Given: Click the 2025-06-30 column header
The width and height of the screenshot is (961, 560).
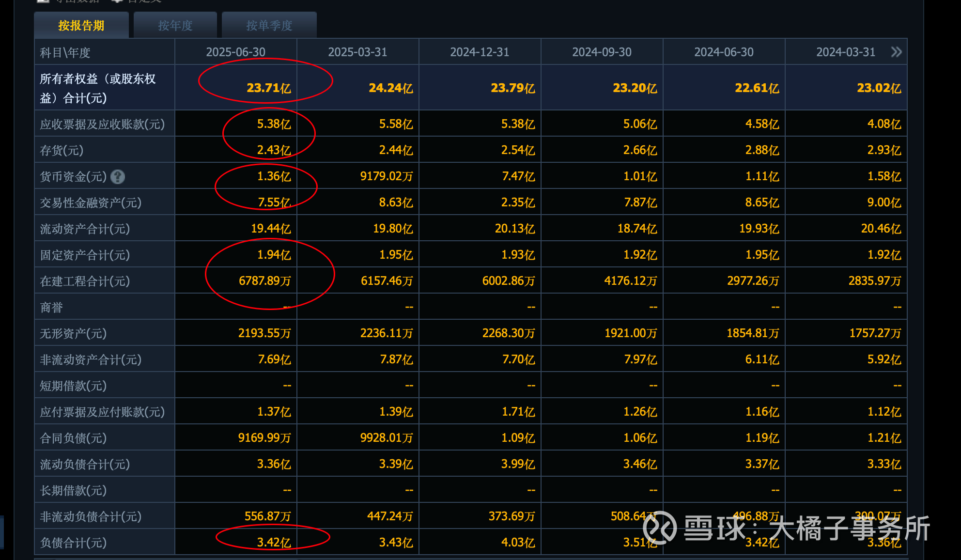Looking at the screenshot, I should click(x=236, y=52).
